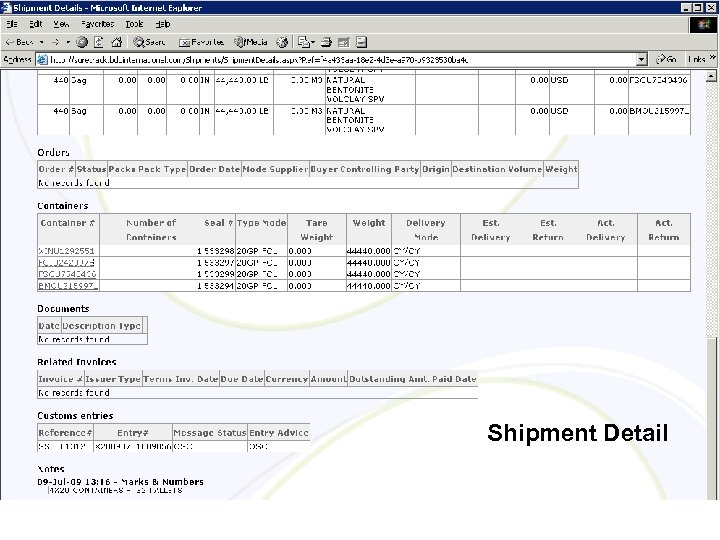Stop the page loading with the Stop icon
This screenshot has width=720, height=540.
click(x=82, y=42)
